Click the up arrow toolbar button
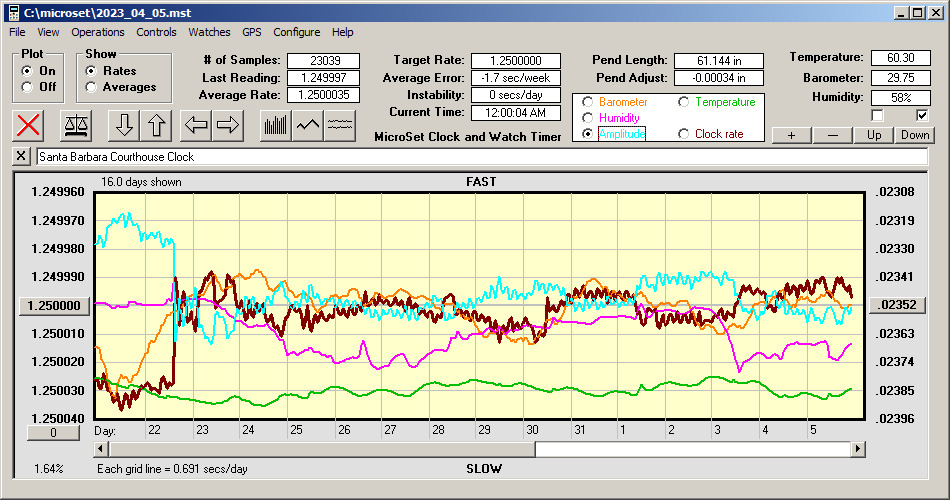950x500 pixels. point(156,125)
